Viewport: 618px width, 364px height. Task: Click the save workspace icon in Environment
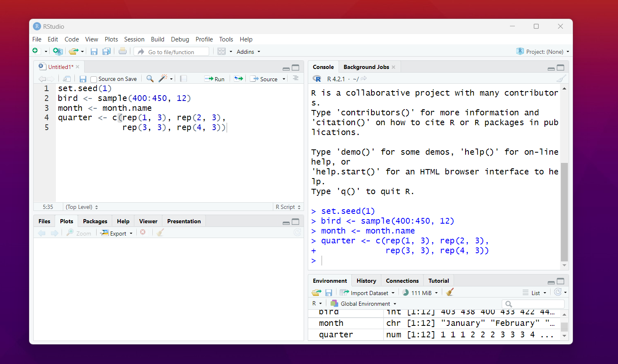pos(329,293)
